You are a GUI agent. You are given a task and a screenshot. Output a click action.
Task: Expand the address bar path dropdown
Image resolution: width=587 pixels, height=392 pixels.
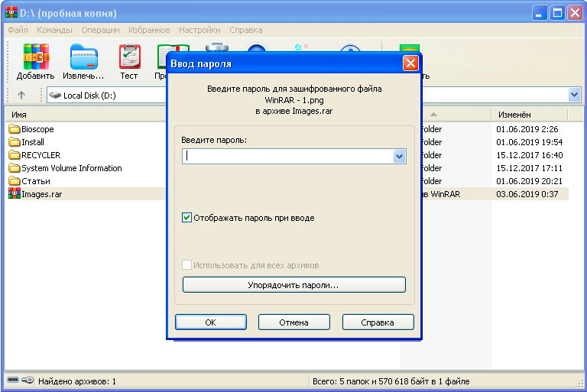pyautogui.click(x=574, y=95)
